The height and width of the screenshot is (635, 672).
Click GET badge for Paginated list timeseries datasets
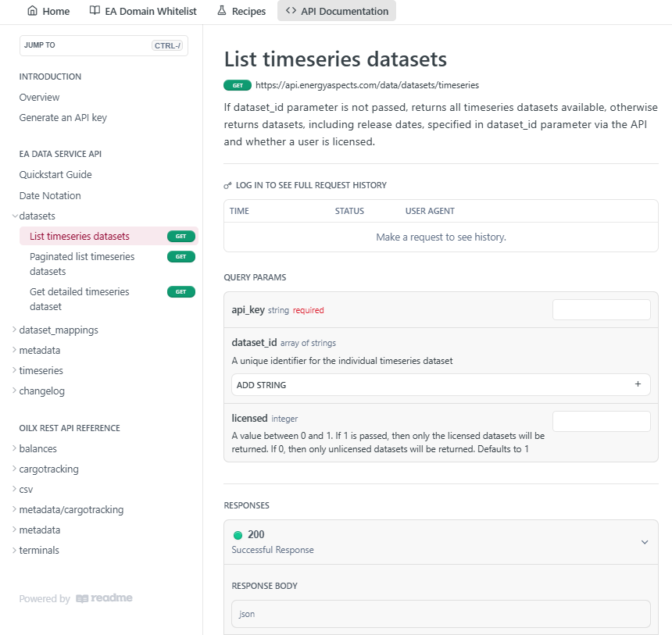[181, 256]
